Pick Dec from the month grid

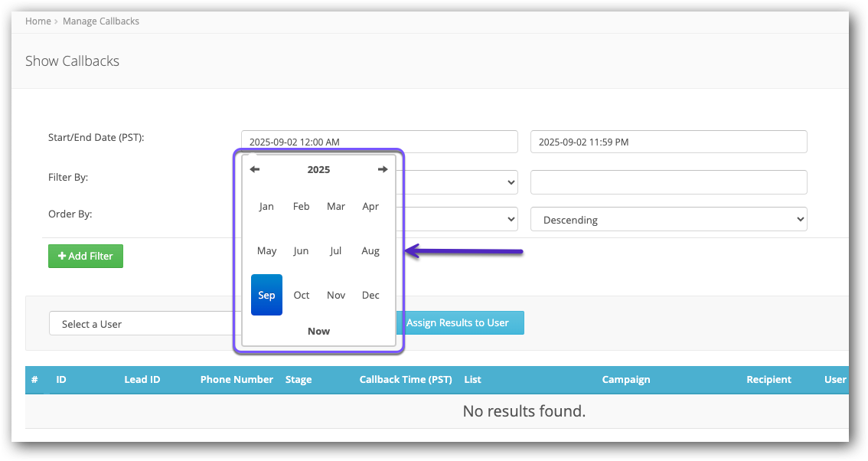click(370, 296)
